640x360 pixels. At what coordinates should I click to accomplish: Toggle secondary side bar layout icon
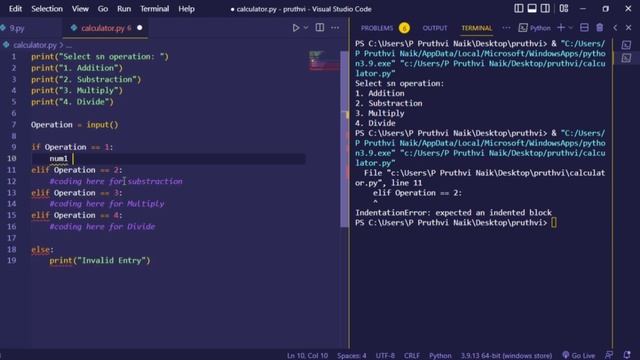pos(545,9)
